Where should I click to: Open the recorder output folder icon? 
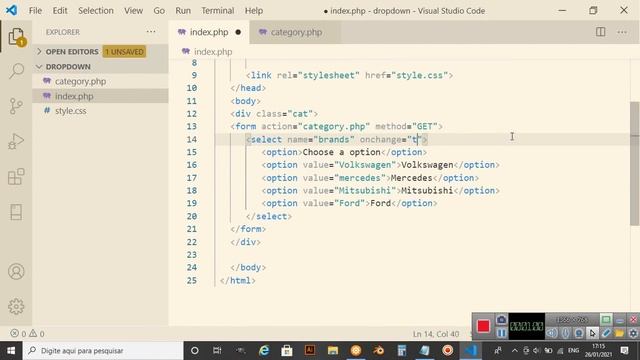[620, 333]
